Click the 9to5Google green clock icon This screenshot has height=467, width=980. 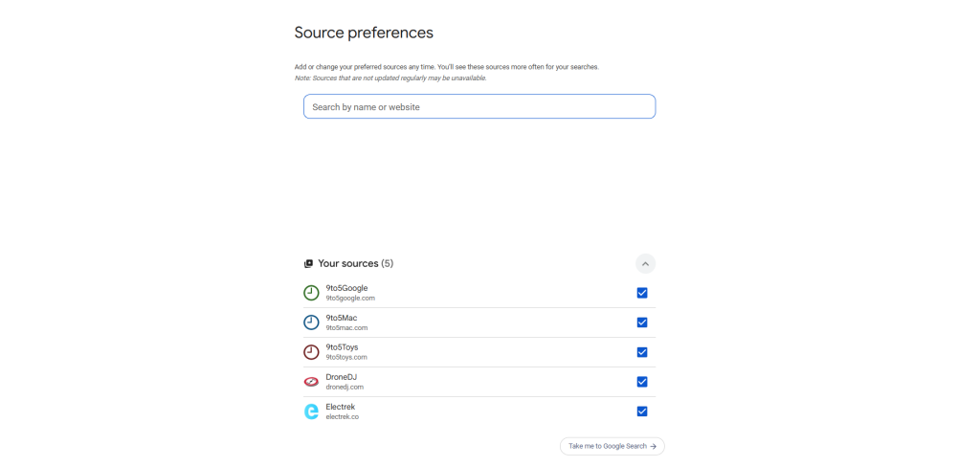coord(311,293)
